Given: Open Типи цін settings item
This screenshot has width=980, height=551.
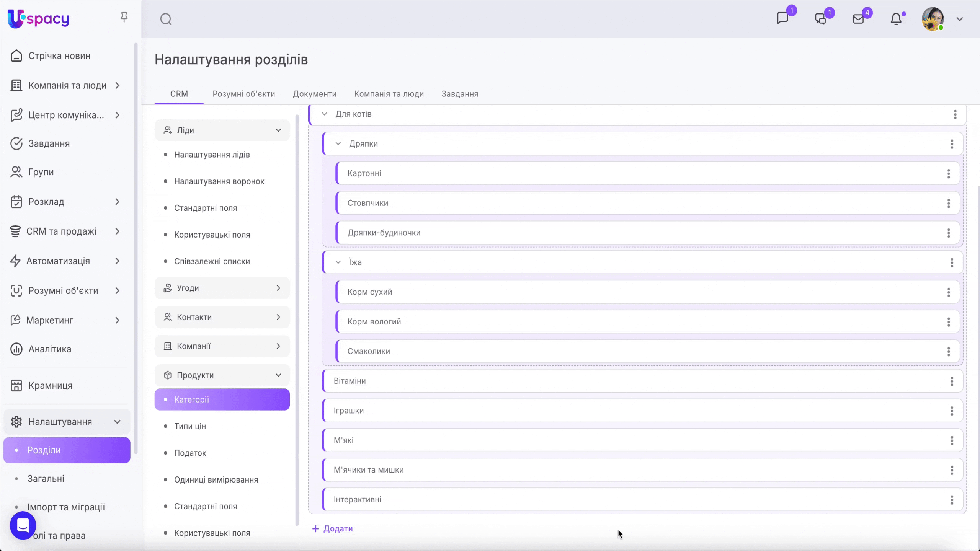Looking at the screenshot, I should 190,426.
